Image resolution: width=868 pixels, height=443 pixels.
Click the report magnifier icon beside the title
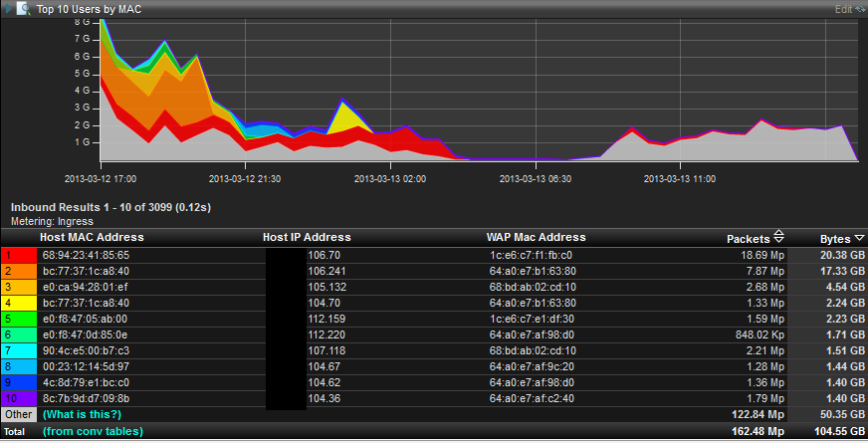click(x=22, y=9)
